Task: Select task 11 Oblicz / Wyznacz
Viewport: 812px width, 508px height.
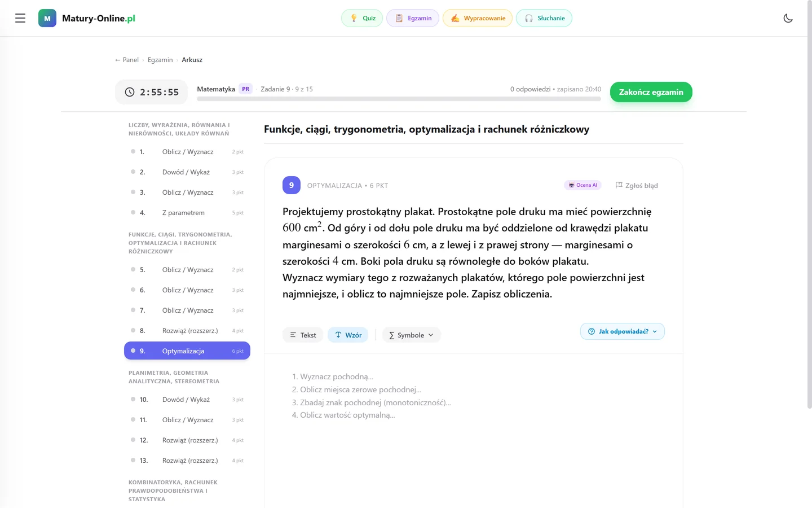Action: [x=187, y=420]
